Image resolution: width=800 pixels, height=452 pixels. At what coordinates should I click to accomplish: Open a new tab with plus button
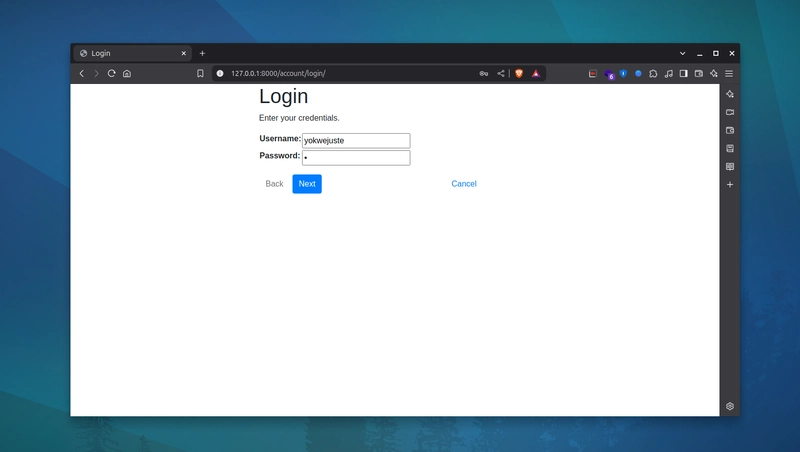point(202,53)
